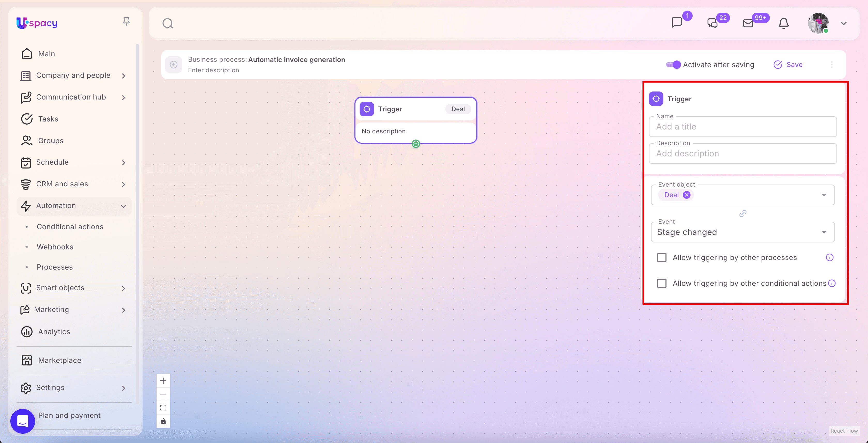Click the user profile avatar
The image size is (868, 443).
tap(818, 23)
